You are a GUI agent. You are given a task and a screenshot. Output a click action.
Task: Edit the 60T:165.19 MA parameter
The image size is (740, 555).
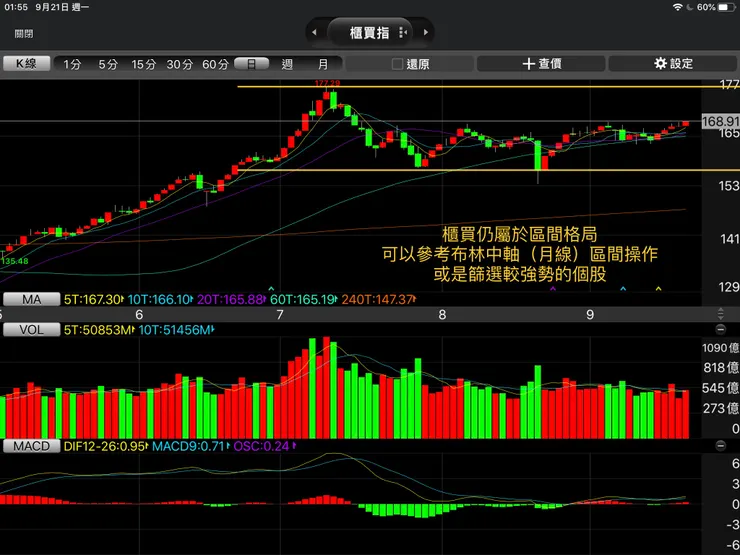[x=303, y=299]
